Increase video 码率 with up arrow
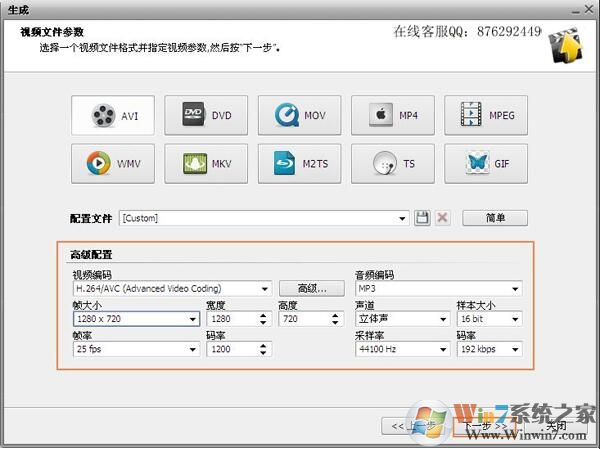 263,346
